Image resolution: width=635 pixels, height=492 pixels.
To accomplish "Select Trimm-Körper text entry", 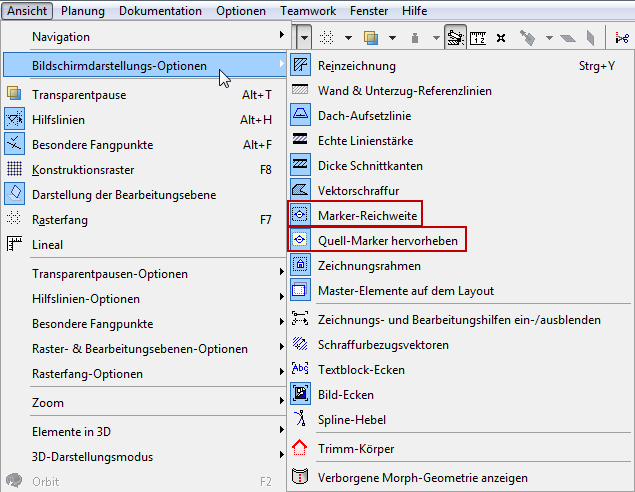I will click(356, 449).
